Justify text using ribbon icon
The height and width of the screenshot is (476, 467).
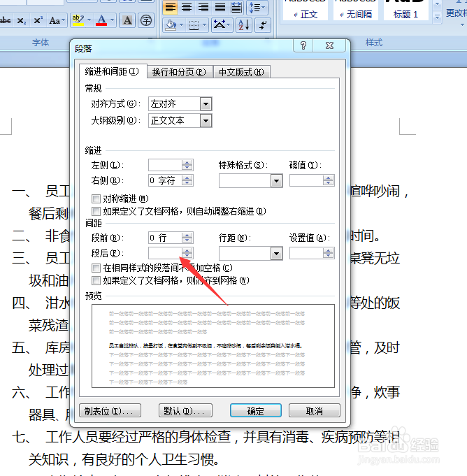(x=220, y=7)
